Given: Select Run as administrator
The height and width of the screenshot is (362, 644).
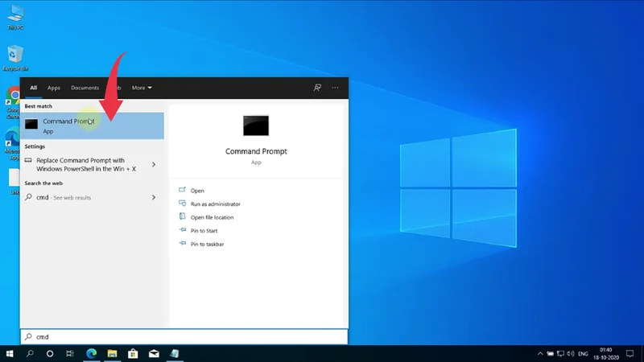Looking at the screenshot, I should pyautogui.click(x=215, y=204).
